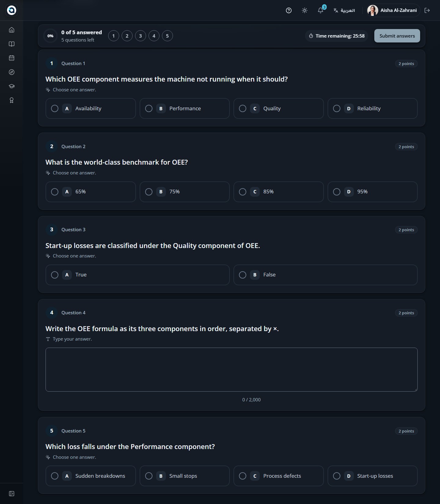This screenshot has width=440, height=504.
Task: Click the '0 of 5 answered' status text
Action: [x=82, y=32]
